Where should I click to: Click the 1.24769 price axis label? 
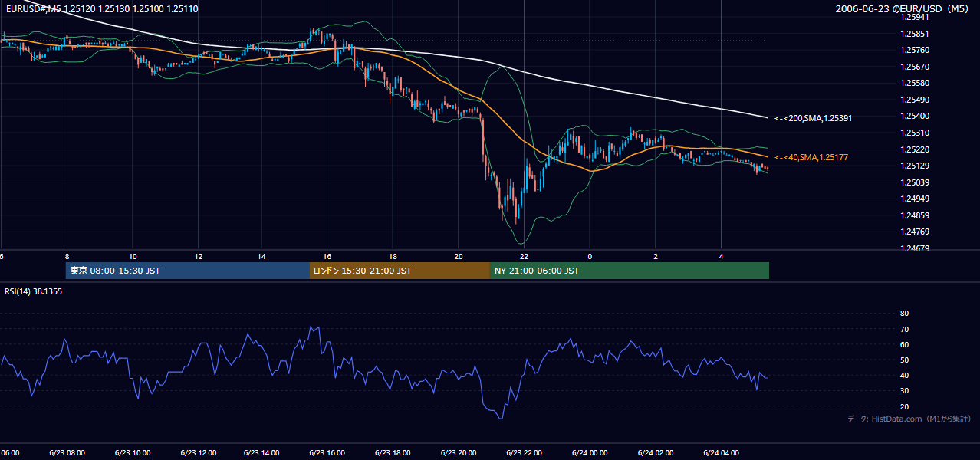coord(915,232)
